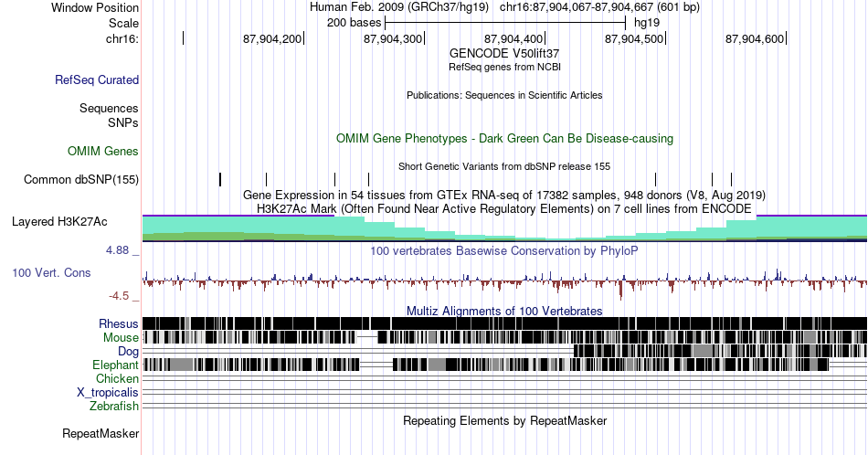The height and width of the screenshot is (455, 868).
Task: Click the 87,904,200 ruler position
Action: (x=272, y=38)
